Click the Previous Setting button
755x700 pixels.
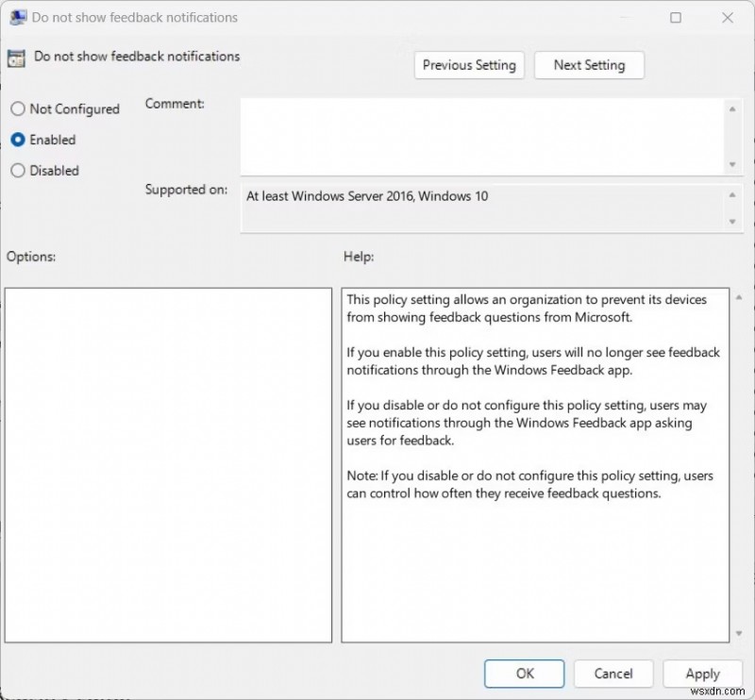coord(469,65)
